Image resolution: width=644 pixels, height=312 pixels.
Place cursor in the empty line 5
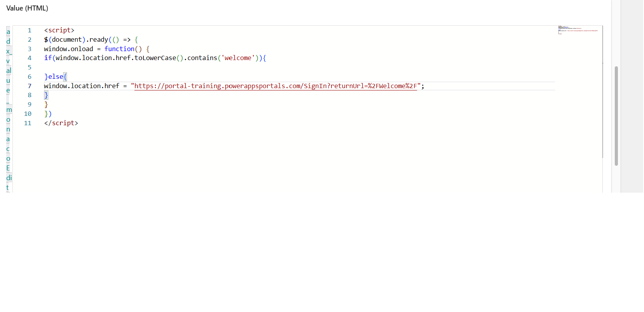156,67
